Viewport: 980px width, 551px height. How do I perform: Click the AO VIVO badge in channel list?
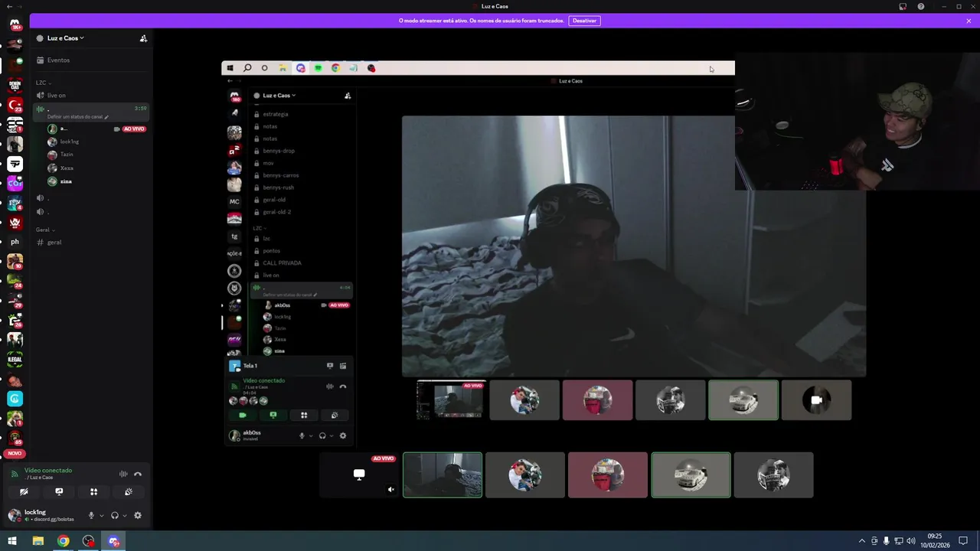point(134,129)
